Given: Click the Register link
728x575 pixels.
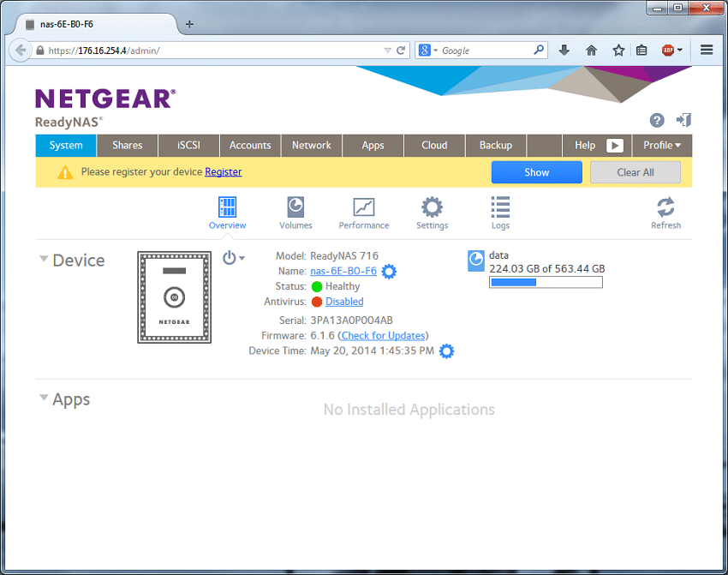Looking at the screenshot, I should click(224, 172).
